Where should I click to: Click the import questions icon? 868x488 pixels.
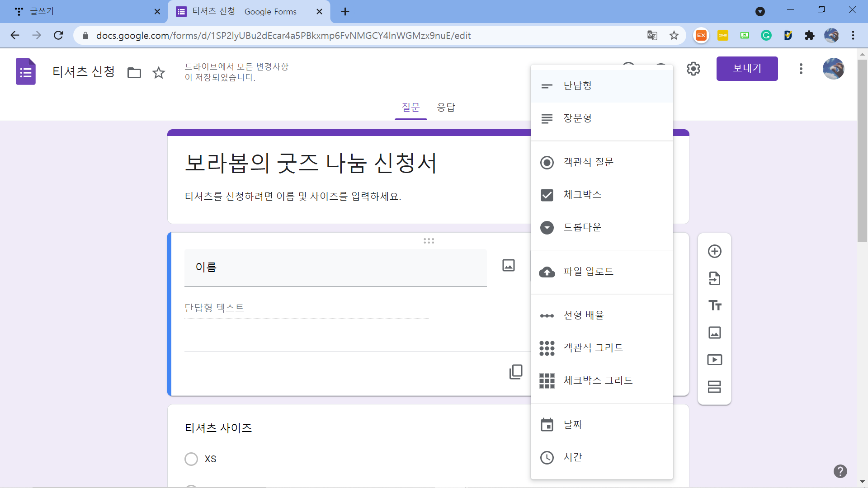tap(714, 278)
